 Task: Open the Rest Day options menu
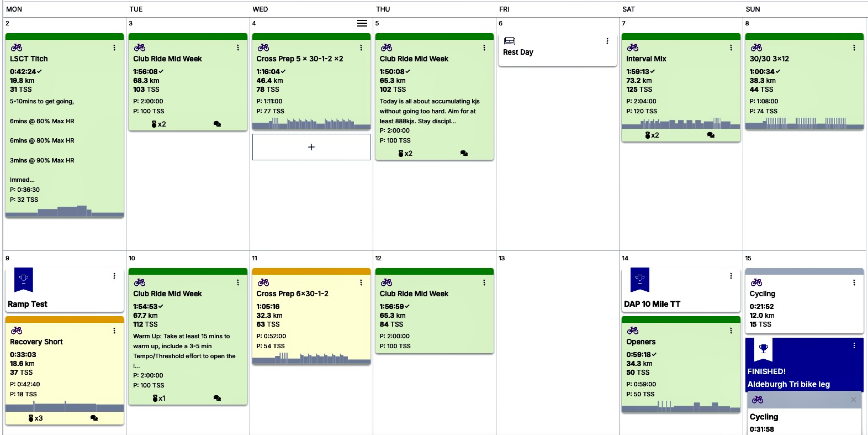click(x=607, y=41)
